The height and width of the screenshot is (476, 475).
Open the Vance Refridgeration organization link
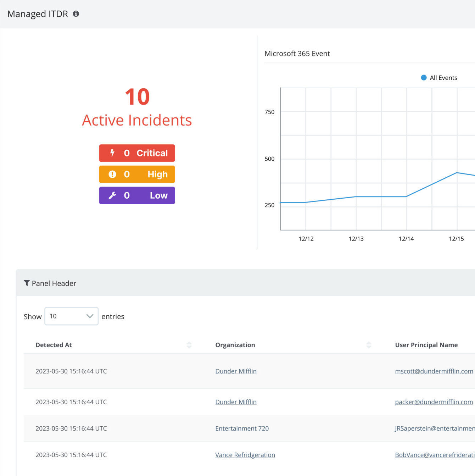[x=245, y=455]
